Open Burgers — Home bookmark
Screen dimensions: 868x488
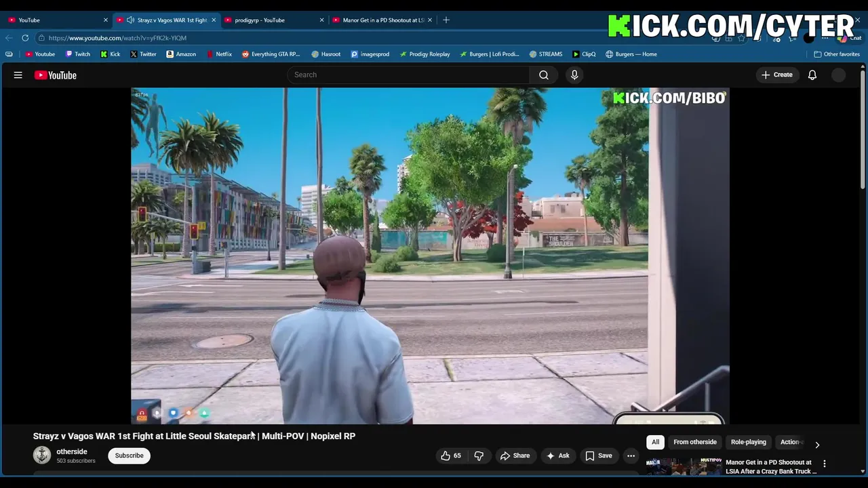click(631, 54)
